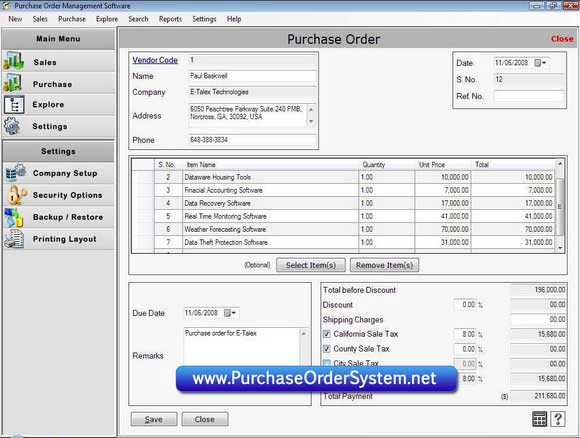
Task: Open the Printing Layout printer icon
Action: coord(14,239)
